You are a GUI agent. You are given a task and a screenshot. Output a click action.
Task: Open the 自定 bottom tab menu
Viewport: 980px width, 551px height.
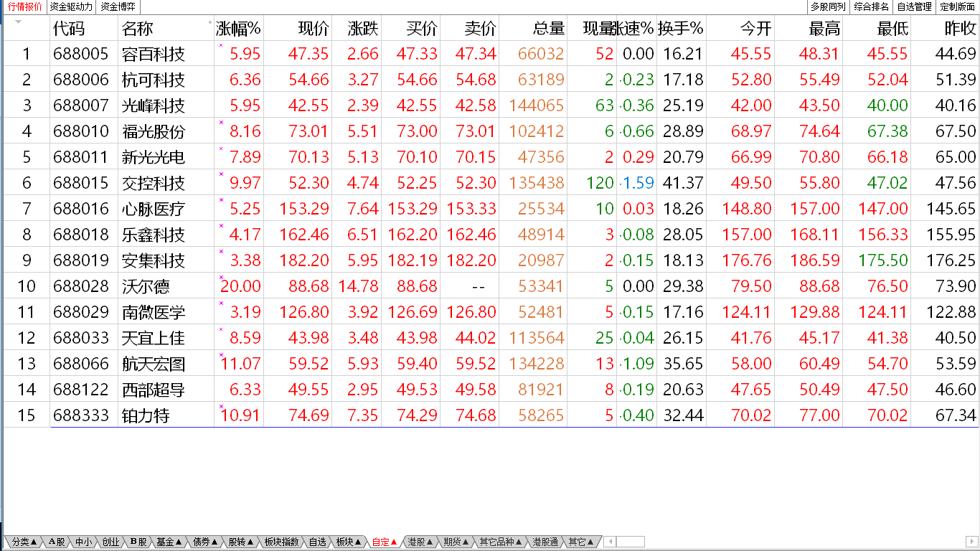tap(385, 542)
